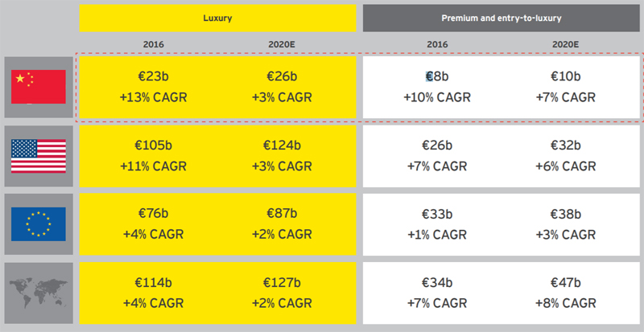
Task: Click the +13% CAGR text for China
Action: pyautogui.click(x=154, y=98)
